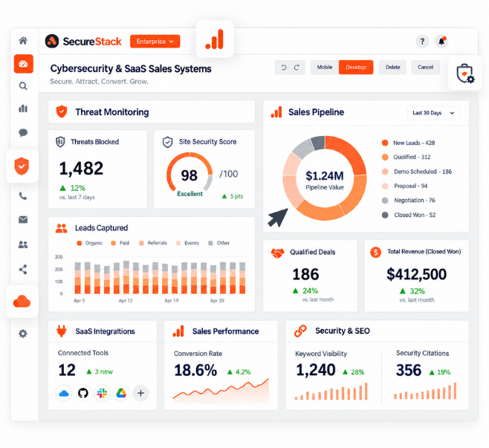489x448 pixels.
Task: Open the phone sidebar icon
Action: 23,196
